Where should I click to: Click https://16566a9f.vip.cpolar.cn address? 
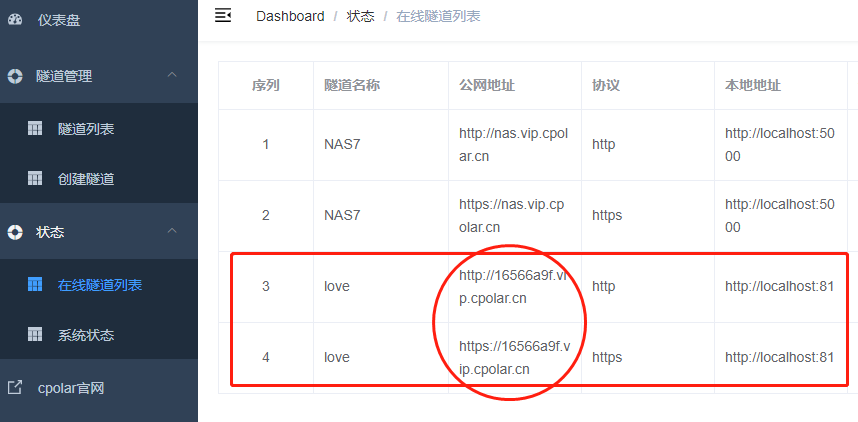tap(515, 357)
